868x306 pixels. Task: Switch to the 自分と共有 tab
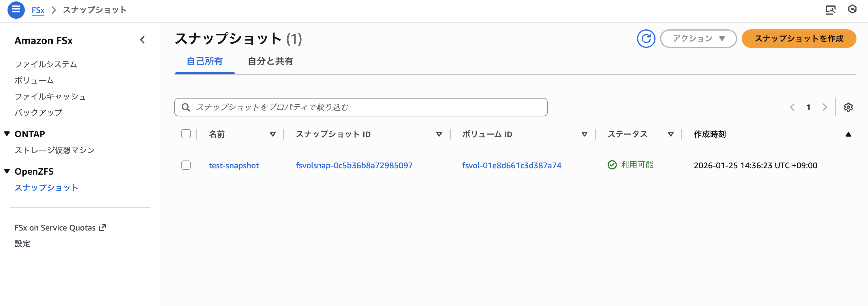click(270, 61)
